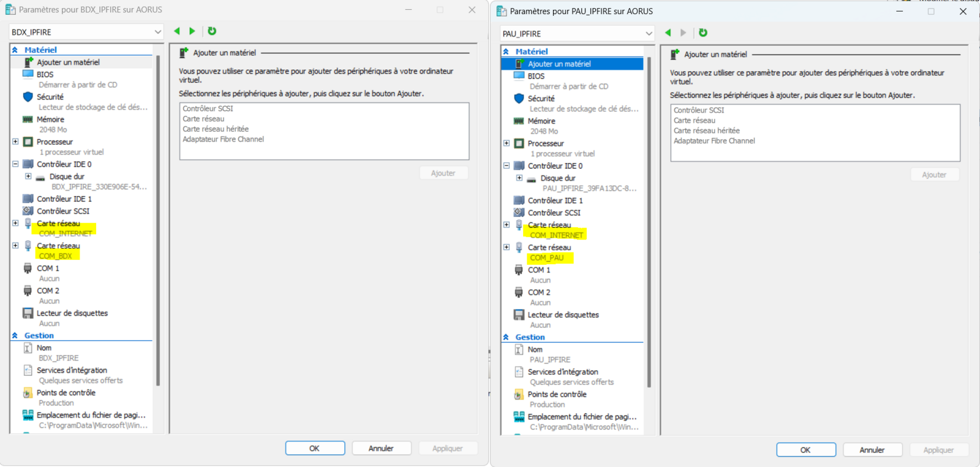
Task: Collapse the Matériel section in BDX_IPFIRE
Action: point(15,50)
